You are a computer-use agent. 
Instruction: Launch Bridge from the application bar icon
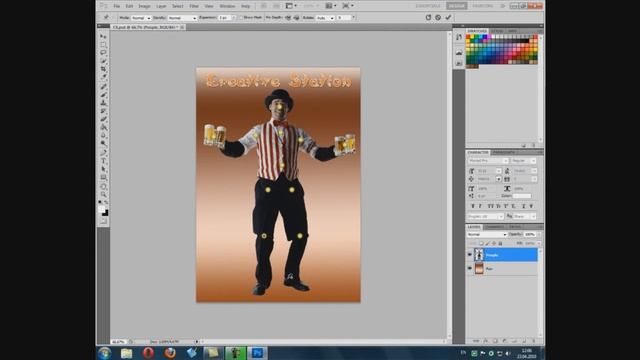point(264,6)
